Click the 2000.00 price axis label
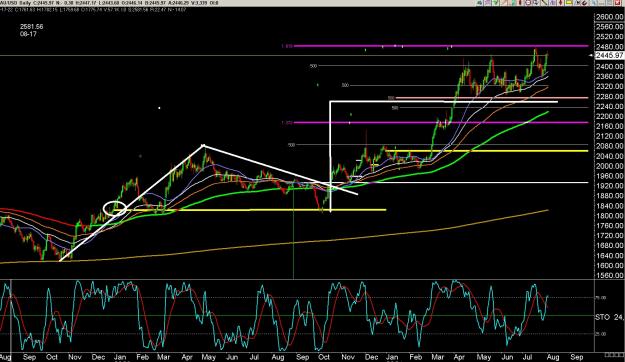This screenshot has width=625, height=362. tap(609, 166)
